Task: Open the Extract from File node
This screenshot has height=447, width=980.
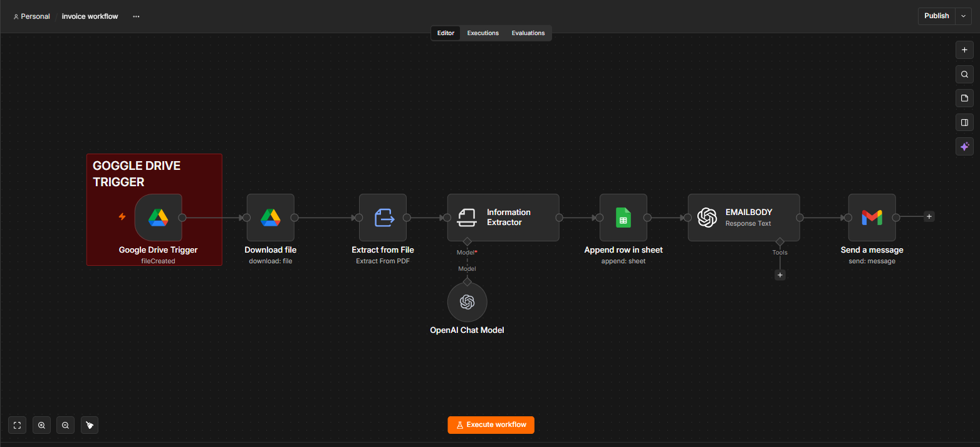Action: (383, 218)
